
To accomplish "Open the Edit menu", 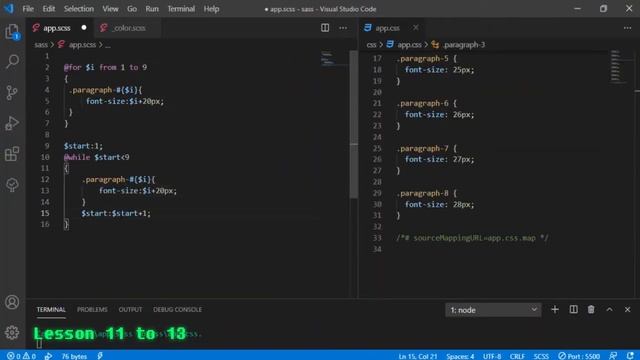I will [49, 9].
